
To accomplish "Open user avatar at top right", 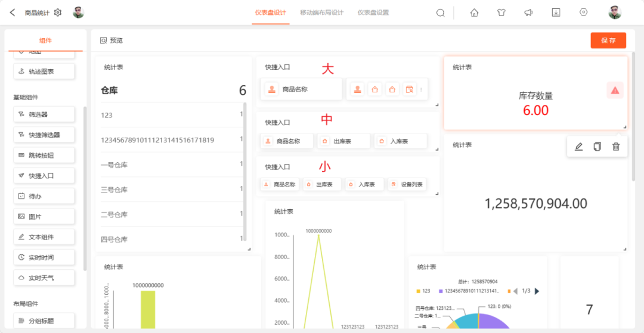I will click(615, 13).
